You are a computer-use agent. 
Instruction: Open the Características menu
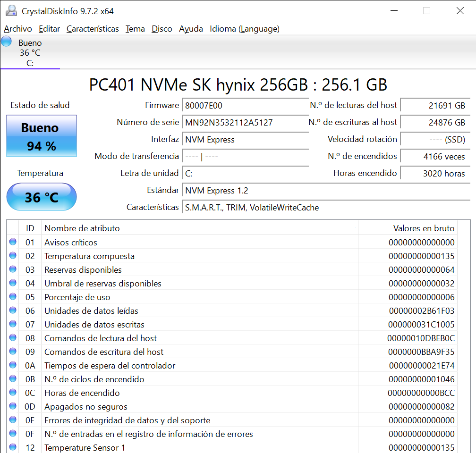pos(93,29)
